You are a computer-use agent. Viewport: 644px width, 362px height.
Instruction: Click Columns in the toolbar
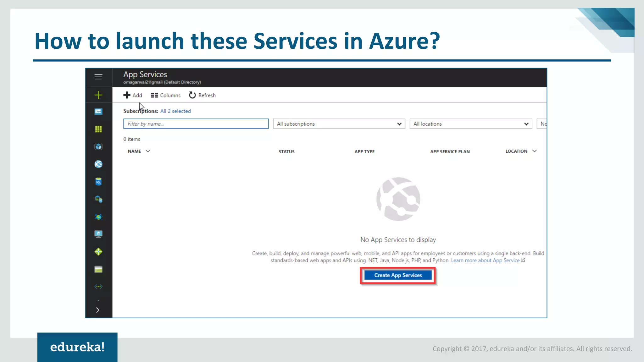pyautogui.click(x=166, y=95)
